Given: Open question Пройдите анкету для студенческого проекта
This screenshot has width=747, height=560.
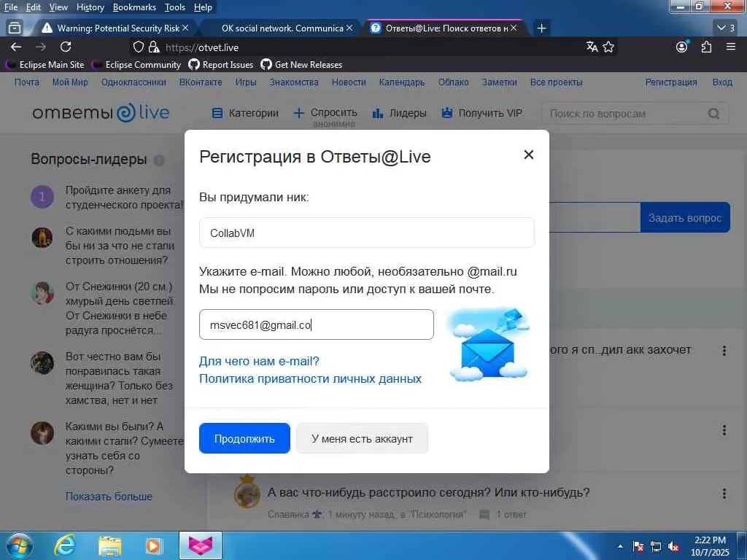Looking at the screenshot, I should pos(124,197).
